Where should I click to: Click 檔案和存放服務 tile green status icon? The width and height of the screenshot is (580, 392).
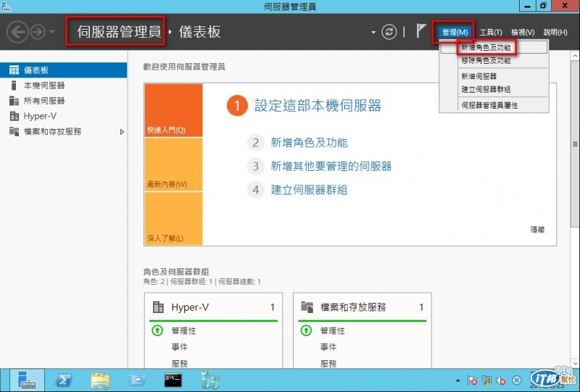click(306, 330)
